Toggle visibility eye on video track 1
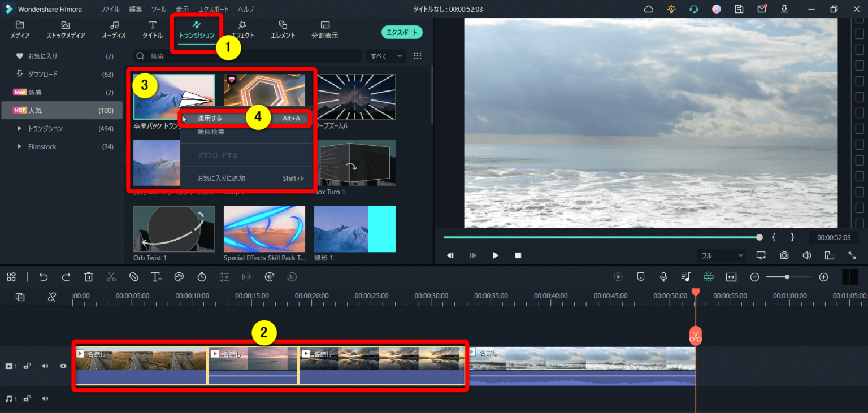 (63, 366)
